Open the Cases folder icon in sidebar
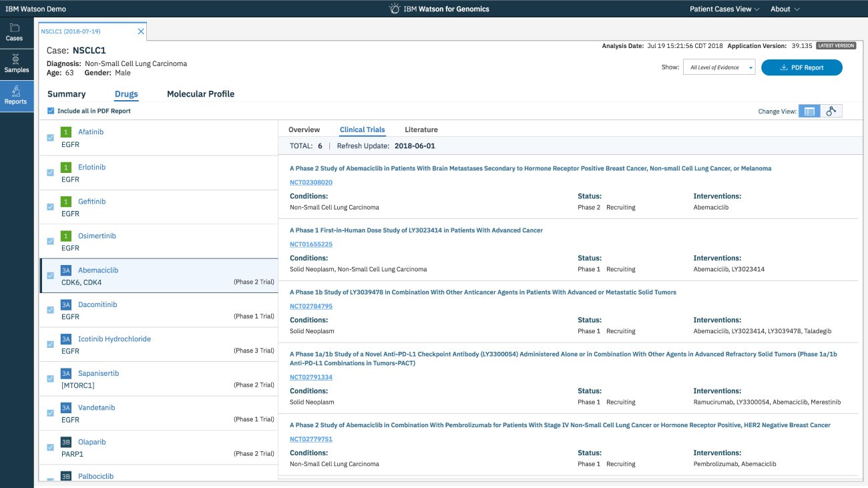 15,28
